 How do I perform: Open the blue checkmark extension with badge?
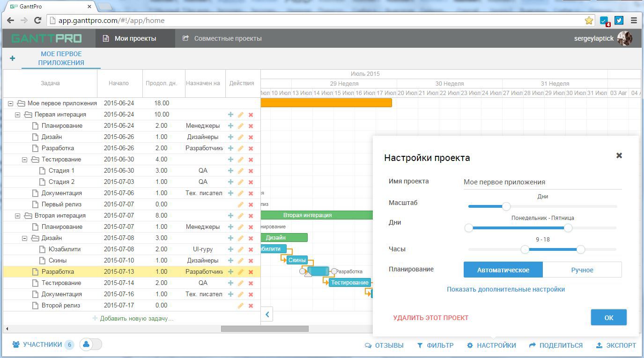click(605, 21)
